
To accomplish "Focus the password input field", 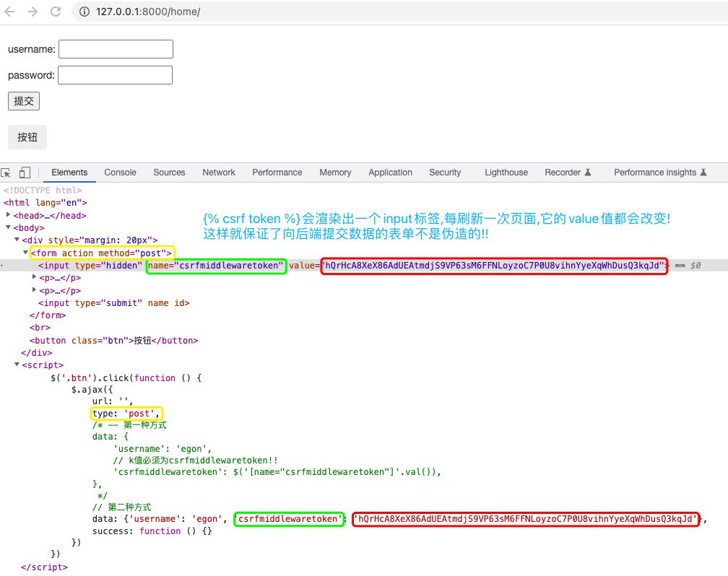I will pyautogui.click(x=115, y=75).
